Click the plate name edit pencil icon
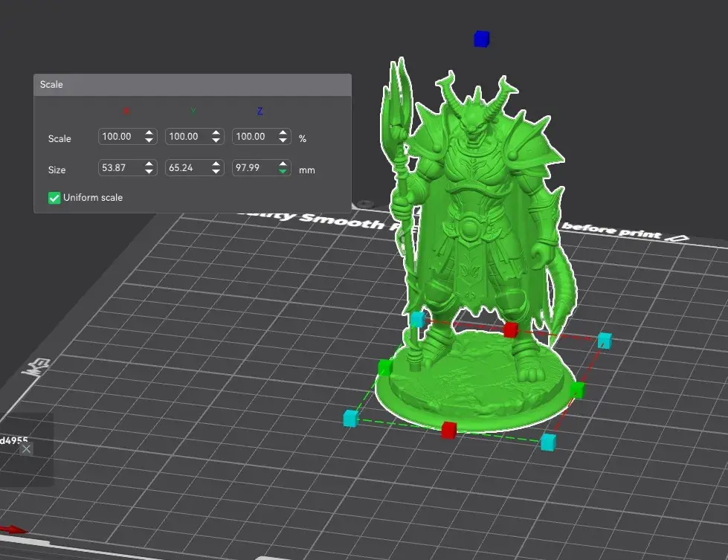Screen dimensions: 728x560 [677, 238]
